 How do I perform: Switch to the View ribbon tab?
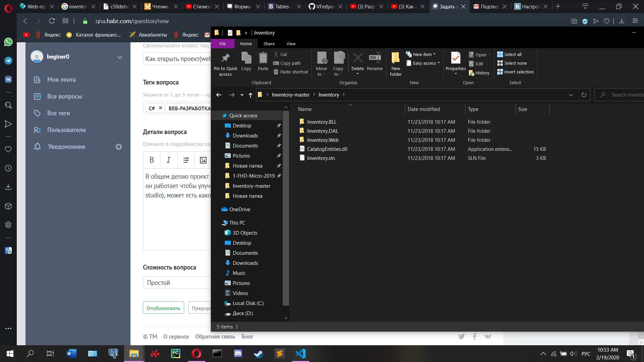point(291,44)
